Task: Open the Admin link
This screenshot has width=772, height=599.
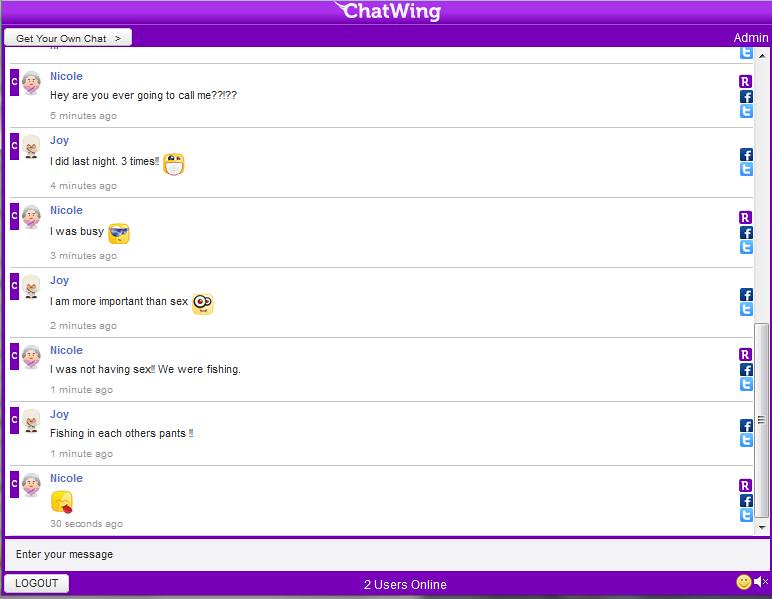Action: (x=750, y=38)
